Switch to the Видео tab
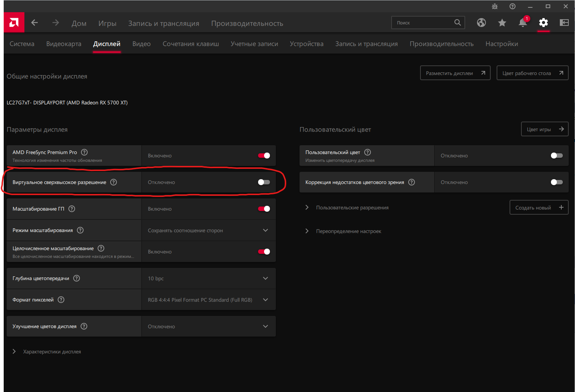 [142, 44]
